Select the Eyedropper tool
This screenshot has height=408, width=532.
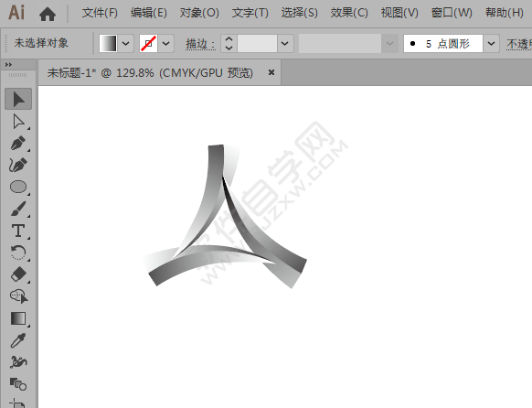coord(18,340)
